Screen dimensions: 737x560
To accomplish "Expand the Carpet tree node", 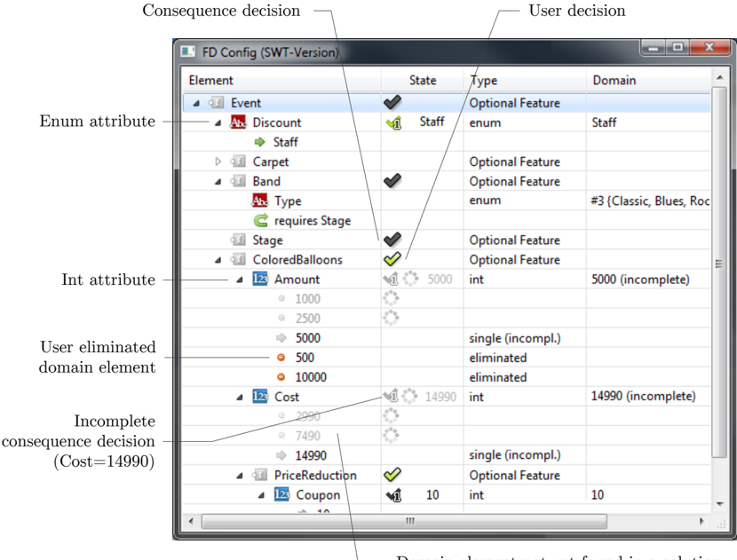I will 218,162.
